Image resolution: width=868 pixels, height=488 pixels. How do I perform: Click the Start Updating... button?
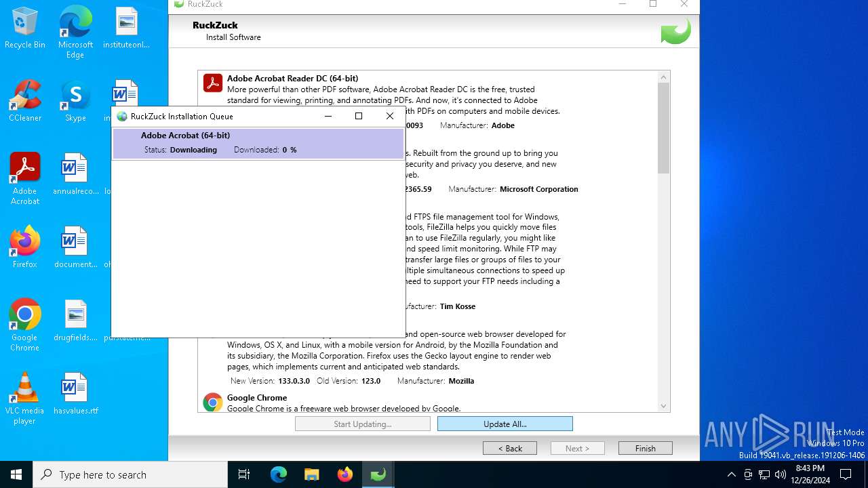point(363,424)
